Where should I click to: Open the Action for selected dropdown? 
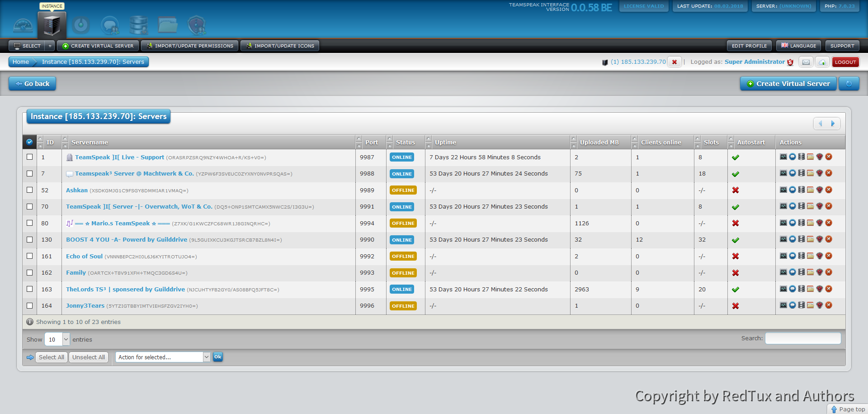pos(163,357)
